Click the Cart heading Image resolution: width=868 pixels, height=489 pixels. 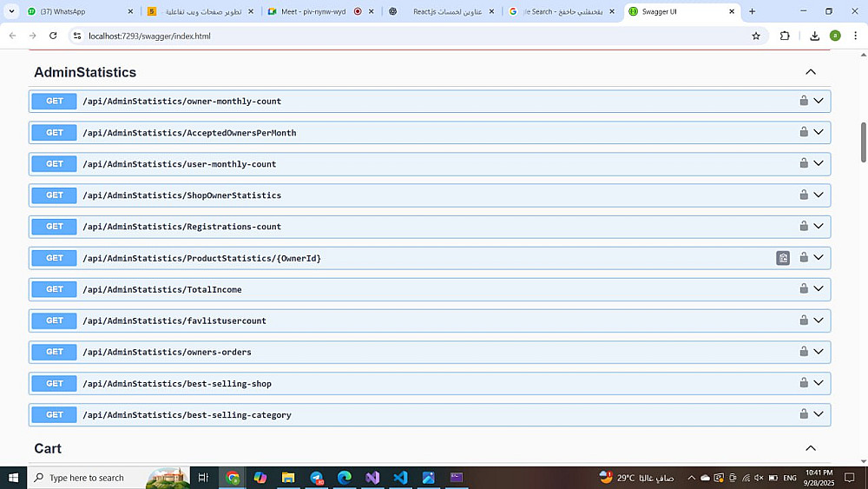click(48, 448)
